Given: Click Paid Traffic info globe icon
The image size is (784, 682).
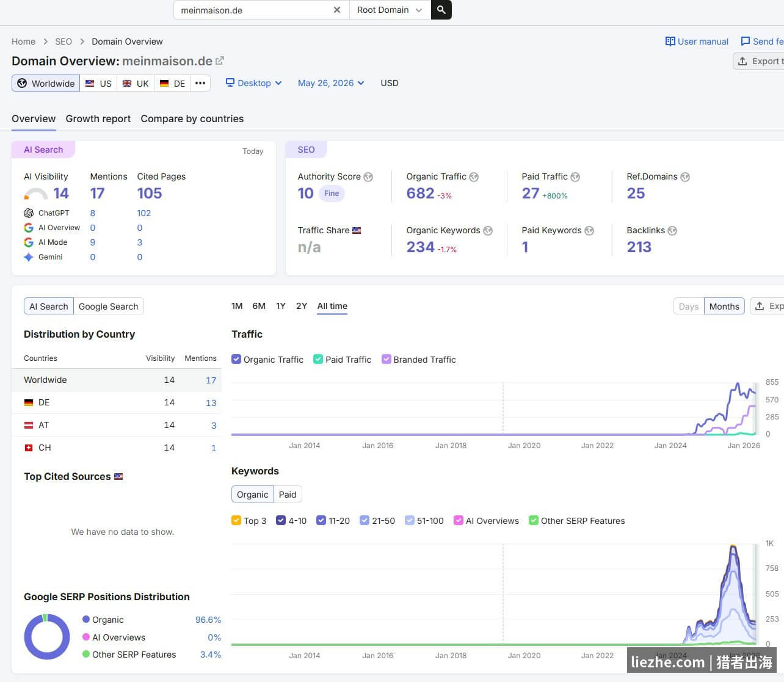Looking at the screenshot, I should coord(575,177).
